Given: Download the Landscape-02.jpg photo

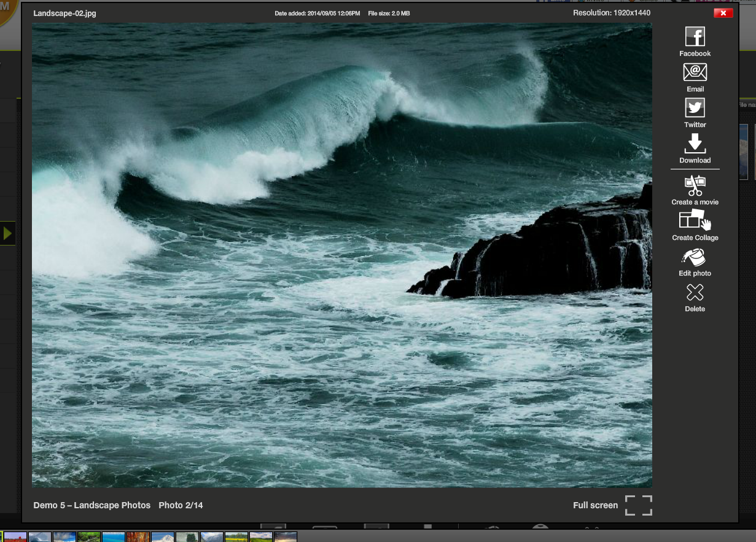Looking at the screenshot, I should (x=695, y=144).
